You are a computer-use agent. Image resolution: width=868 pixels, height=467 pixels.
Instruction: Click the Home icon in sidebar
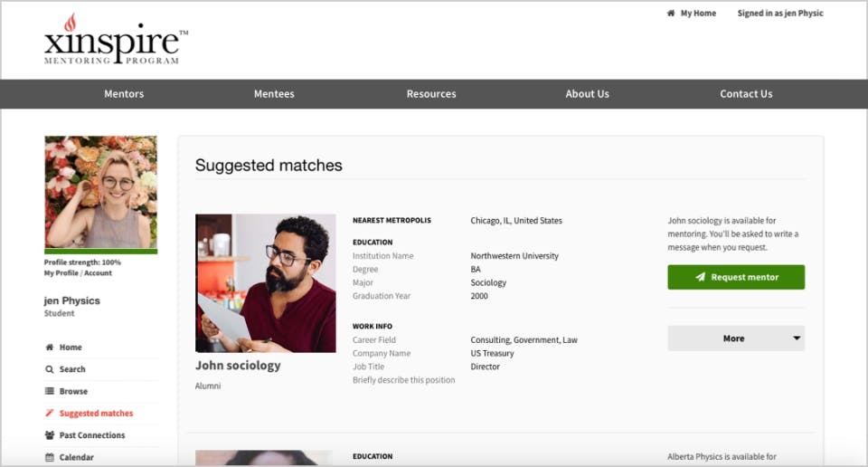point(49,347)
